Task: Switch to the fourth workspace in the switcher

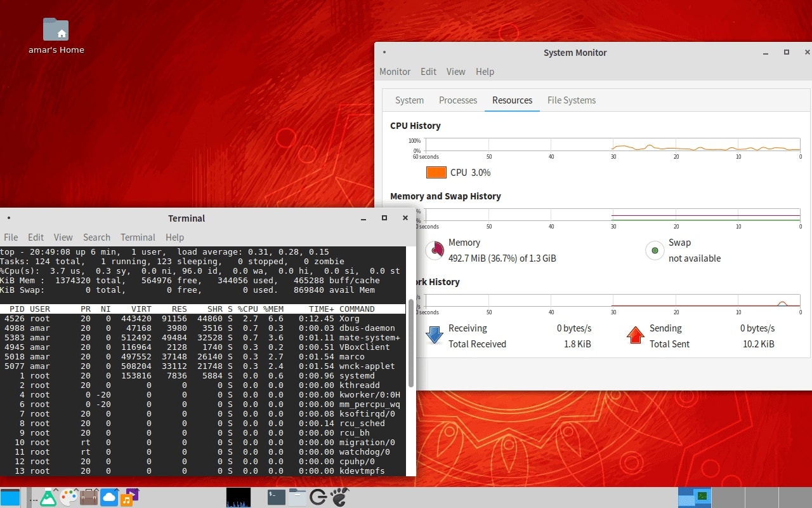Action: click(795, 497)
